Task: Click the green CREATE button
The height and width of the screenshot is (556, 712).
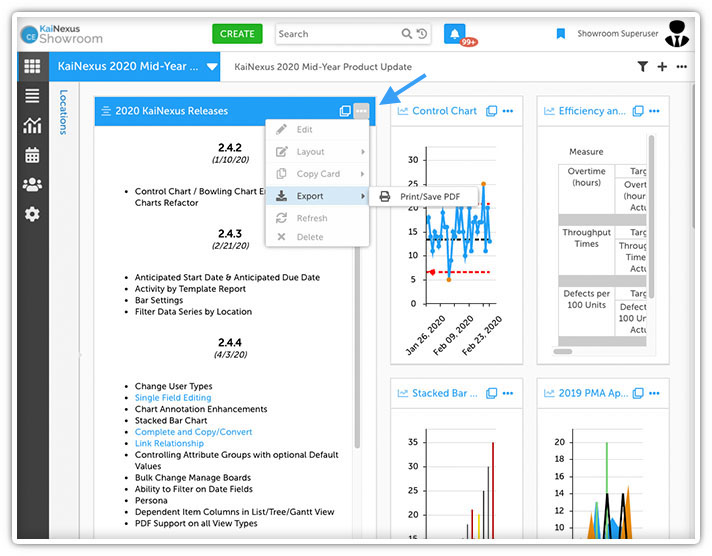Action: (237, 34)
